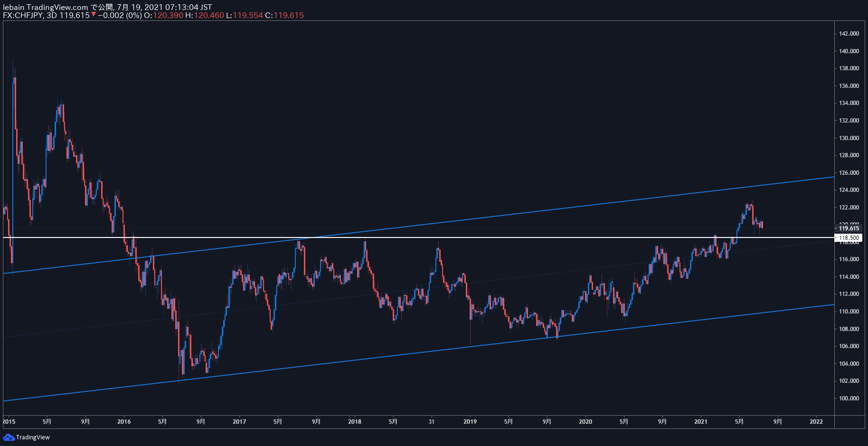Click the 2021 label on time axis
The image size is (868, 446).
click(x=701, y=421)
